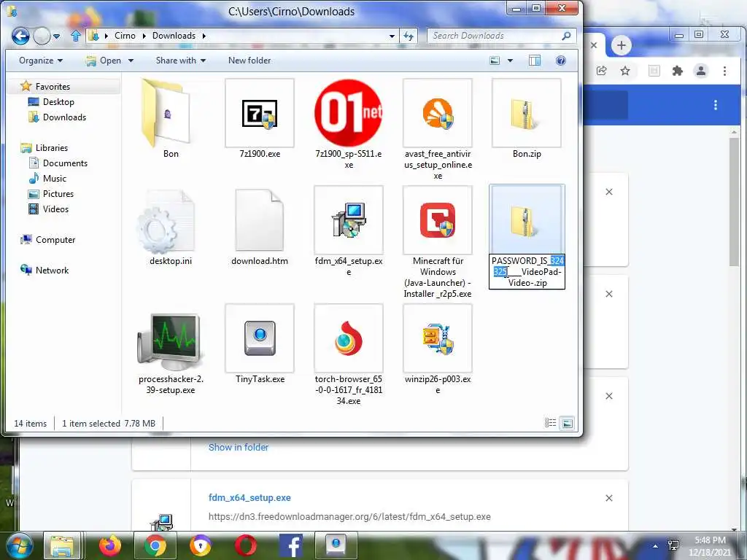Remove first download entry with X
The image size is (747, 560).
[609, 192]
